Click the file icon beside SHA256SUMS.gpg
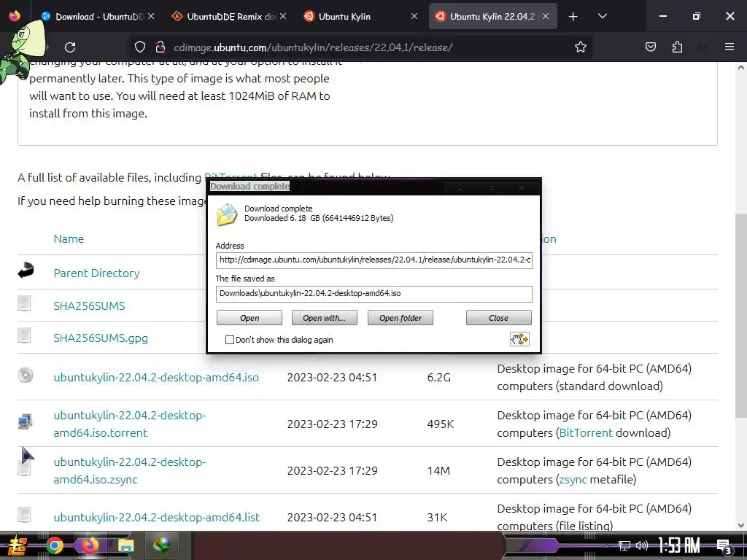 (x=24, y=335)
